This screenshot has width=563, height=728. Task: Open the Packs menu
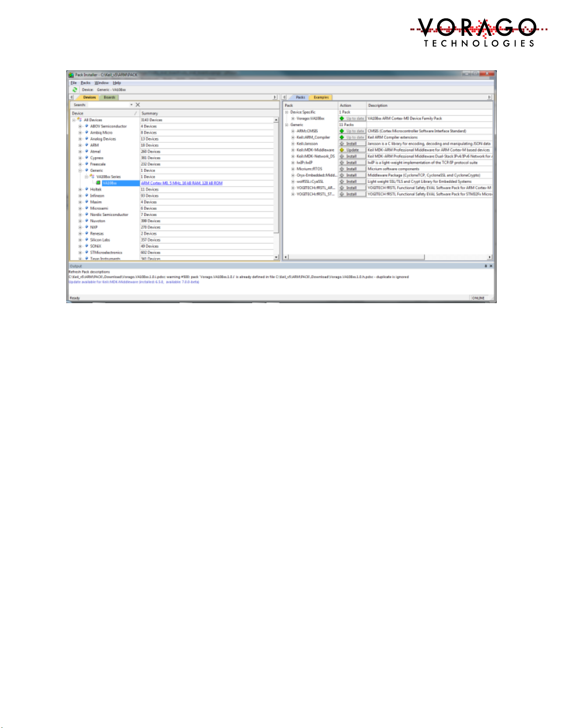(x=85, y=83)
